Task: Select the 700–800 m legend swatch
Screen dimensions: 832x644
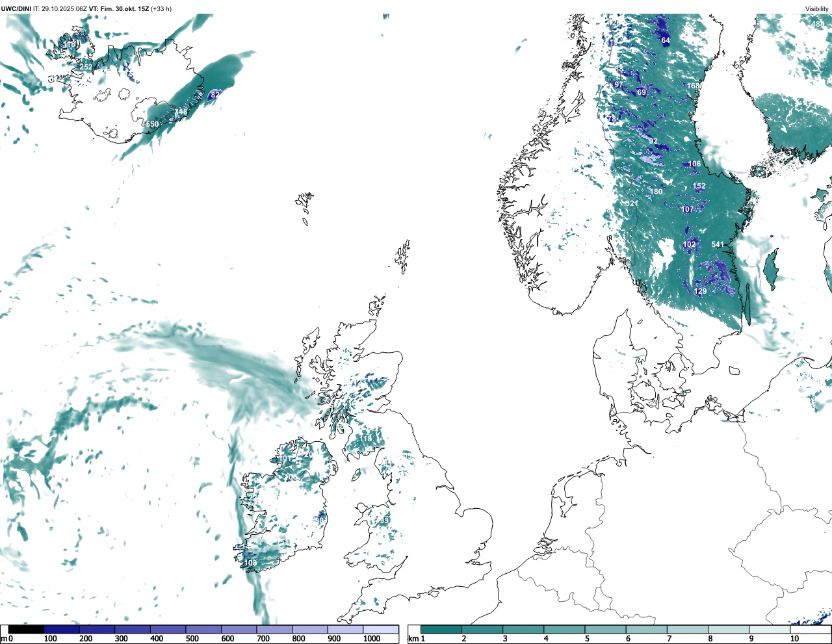Action: 274,629
